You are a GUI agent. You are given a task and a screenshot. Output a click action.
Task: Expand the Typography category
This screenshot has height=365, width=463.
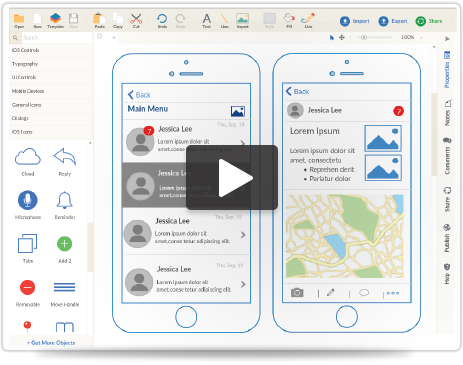point(51,64)
